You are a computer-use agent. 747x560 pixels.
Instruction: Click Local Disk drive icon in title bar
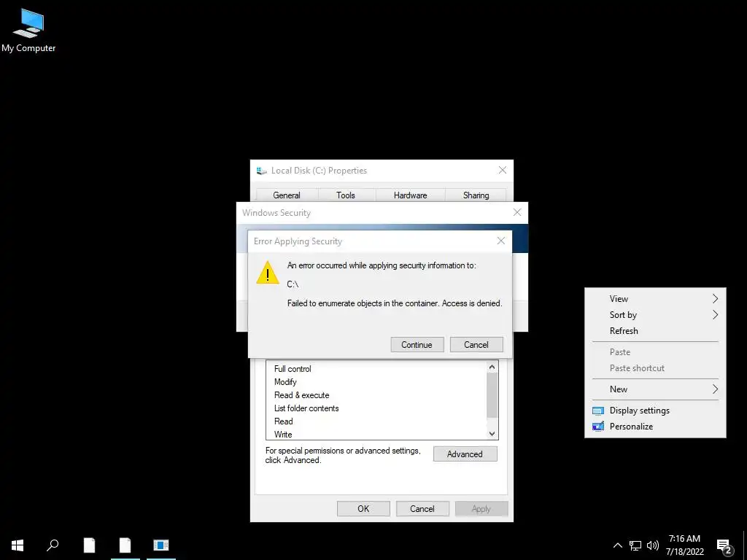click(x=262, y=171)
